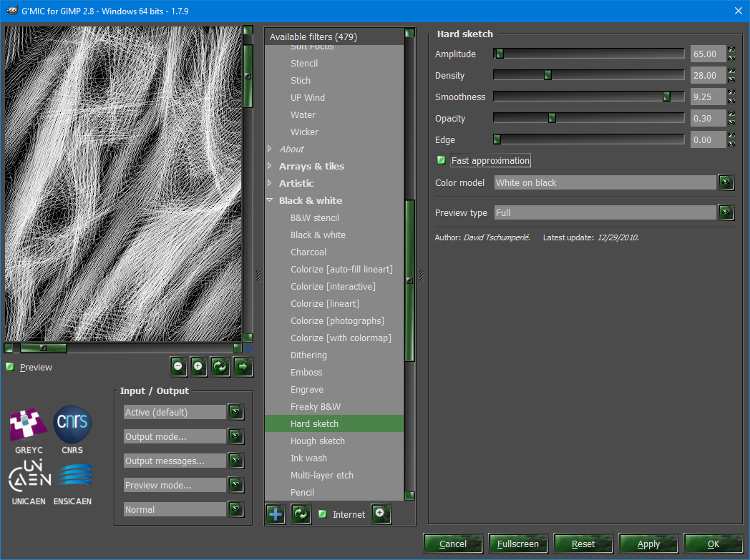This screenshot has height=560, width=750.
Task: Open the CNRS logo link
Action: pos(72,430)
